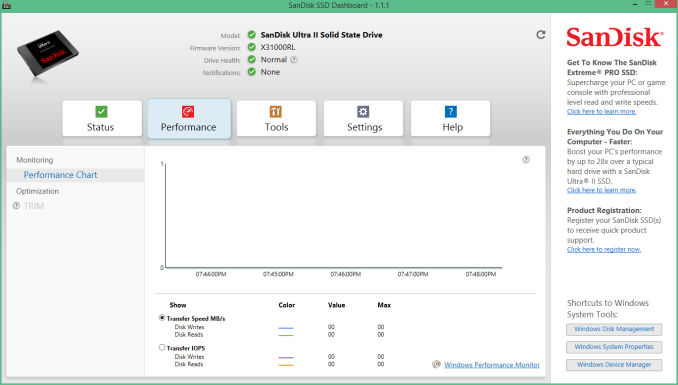
Task: Click the SanDisk Ultra II model name
Action: [321, 35]
